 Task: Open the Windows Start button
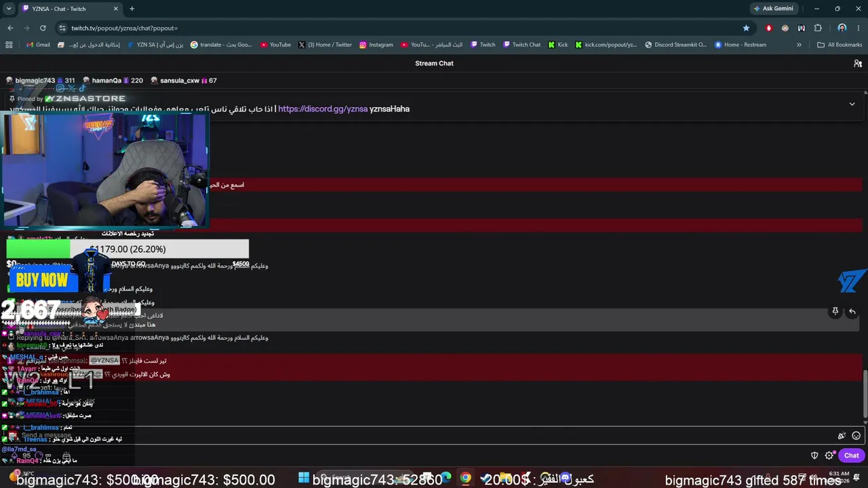[x=303, y=478]
